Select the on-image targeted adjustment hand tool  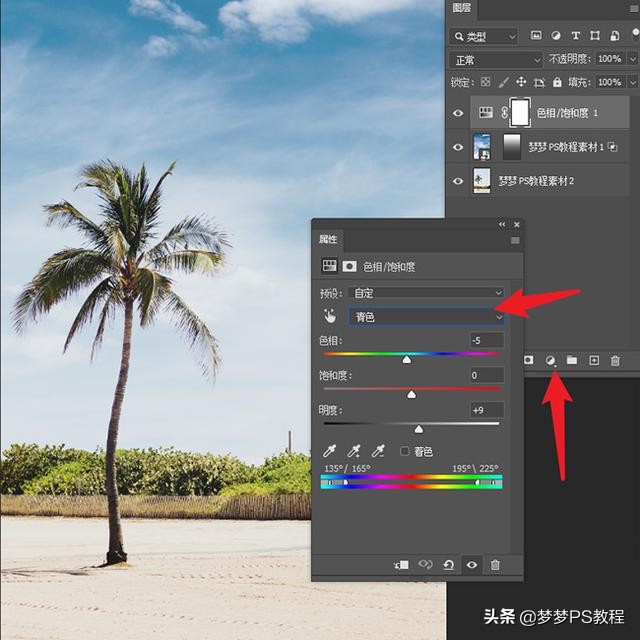point(330,316)
